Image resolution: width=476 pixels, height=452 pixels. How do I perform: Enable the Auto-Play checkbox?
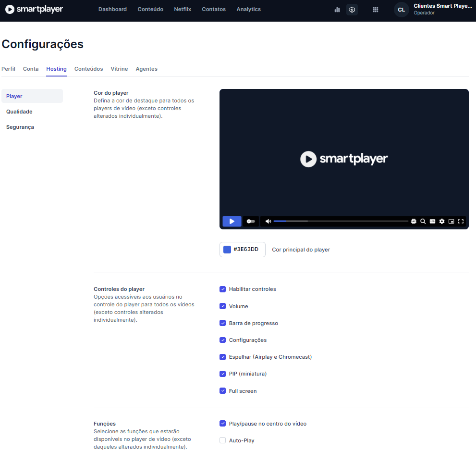pyautogui.click(x=222, y=440)
